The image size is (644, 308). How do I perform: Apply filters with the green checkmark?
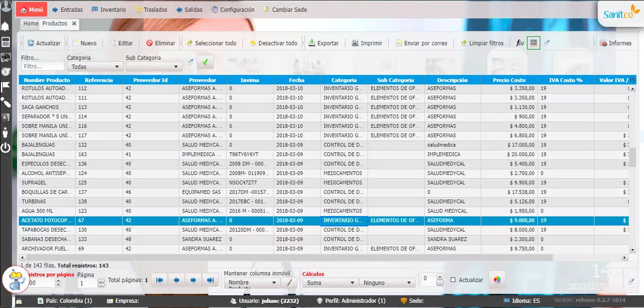click(x=205, y=62)
